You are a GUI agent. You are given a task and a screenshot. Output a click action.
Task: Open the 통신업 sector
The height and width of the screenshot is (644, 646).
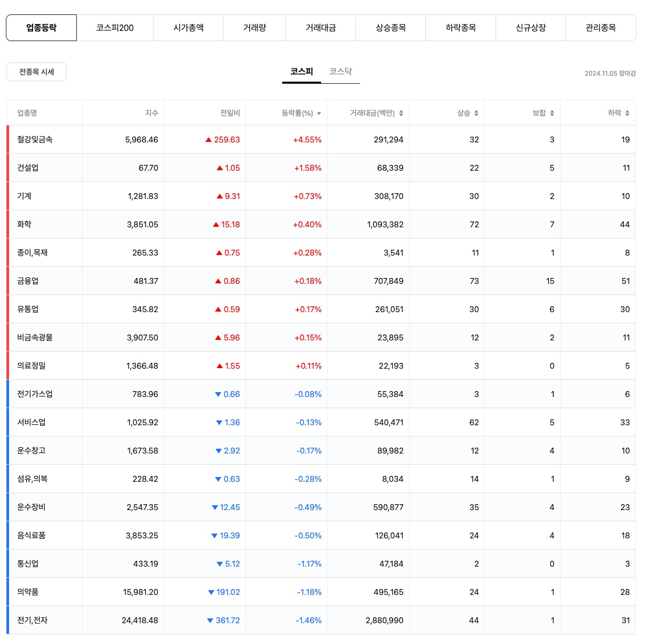(28, 563)
